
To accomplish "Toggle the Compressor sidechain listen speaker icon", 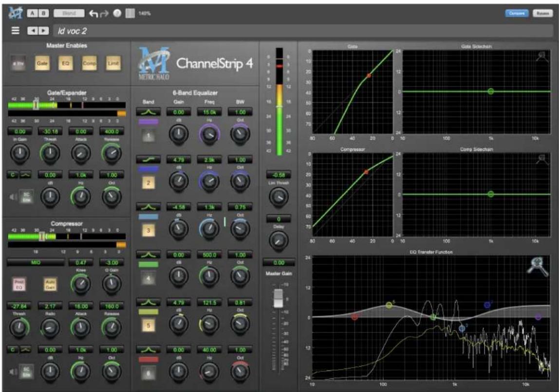I will point(13,372).
